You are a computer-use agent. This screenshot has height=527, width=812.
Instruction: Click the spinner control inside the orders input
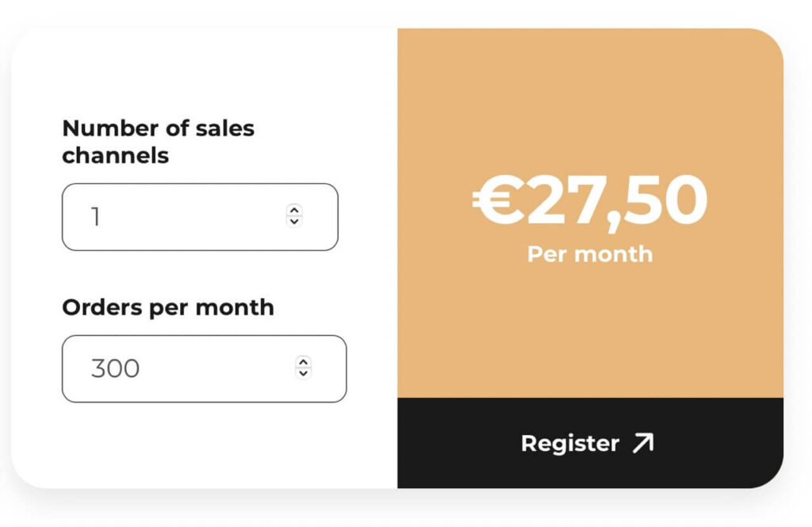[x=302, y=368]
